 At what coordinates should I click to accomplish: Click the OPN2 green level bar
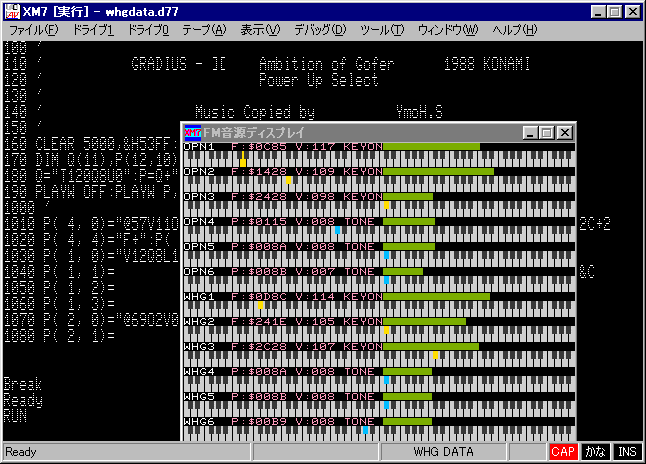click(438, 171)
